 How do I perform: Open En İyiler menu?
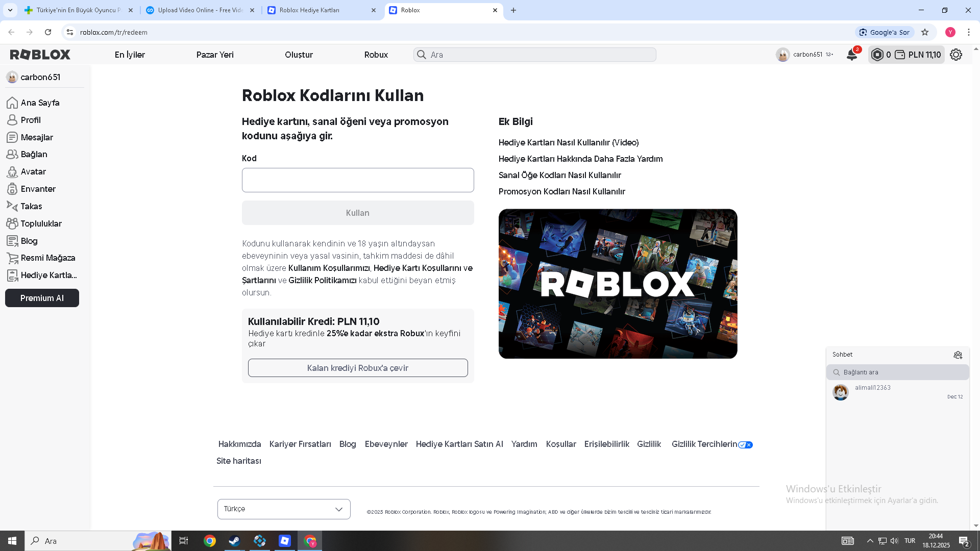pyautogui.click(x=130, y=55)
